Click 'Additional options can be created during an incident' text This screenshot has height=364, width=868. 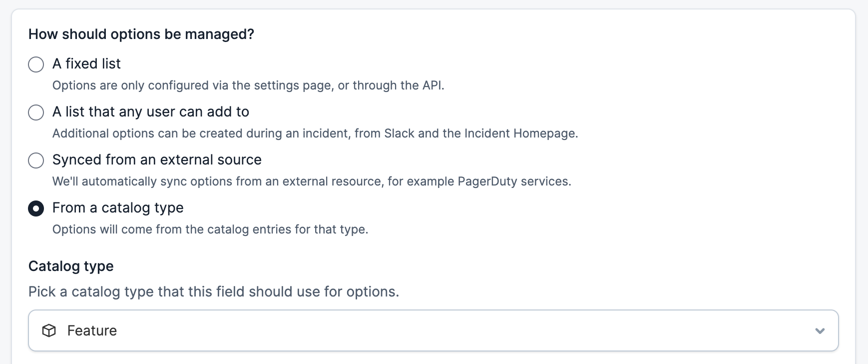[x=315, y=133]
